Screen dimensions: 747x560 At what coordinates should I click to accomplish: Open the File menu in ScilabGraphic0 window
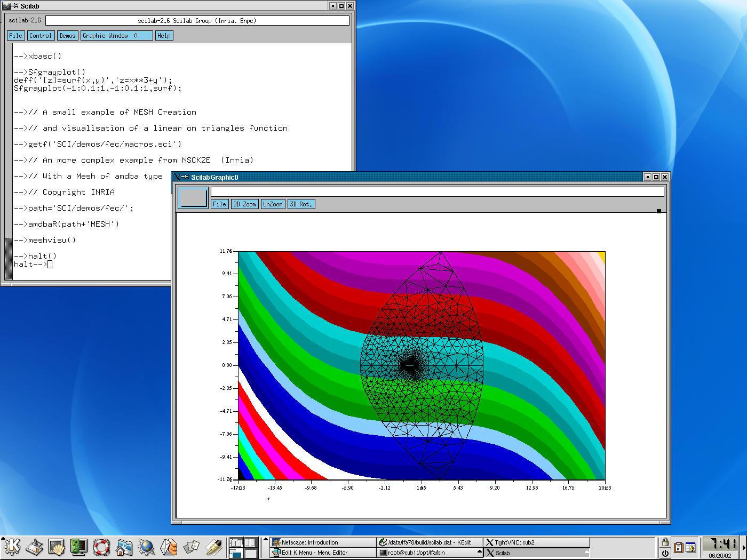point(219,204)
